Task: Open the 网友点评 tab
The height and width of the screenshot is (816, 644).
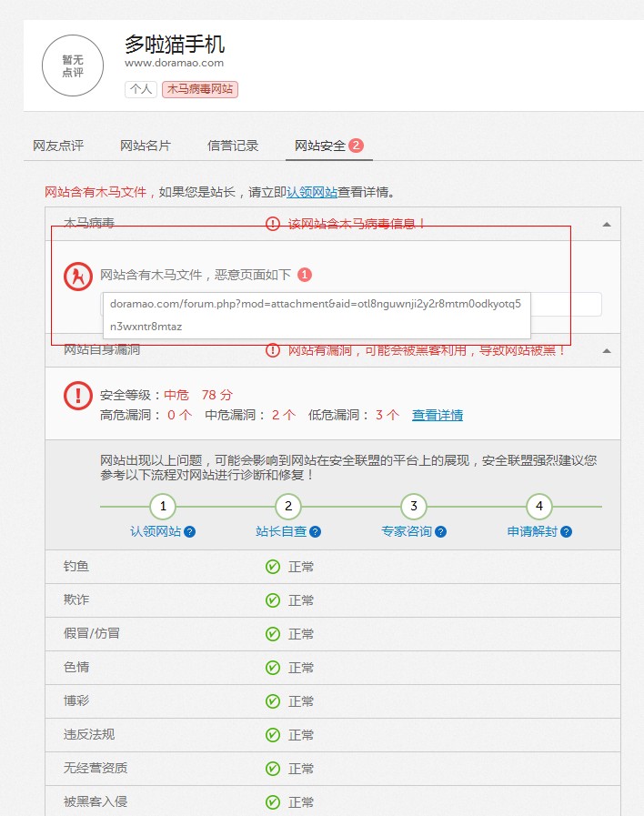Action: click(x=58, y=146)
